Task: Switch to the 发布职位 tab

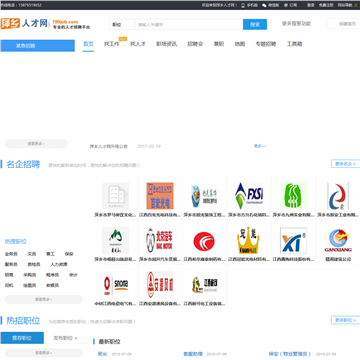Action: [65, 338]
